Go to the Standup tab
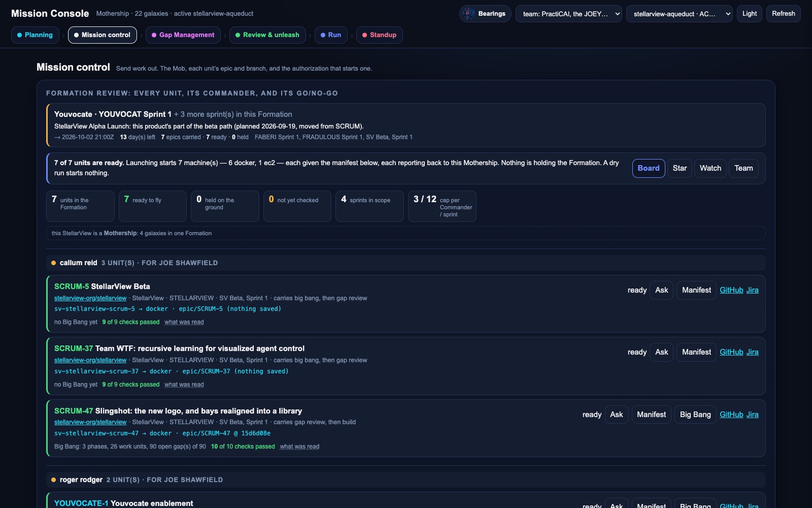Image resolution: width=812 pixels, height=508 pixels. coord(380,35)
